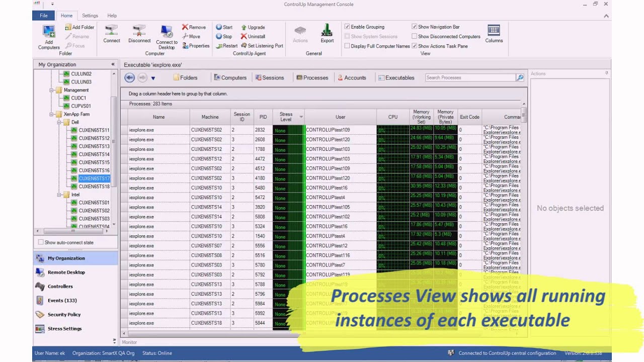Expand navigation pane options chevron
The height and width of the screenshot is (362, 644).
coord(114,341)
